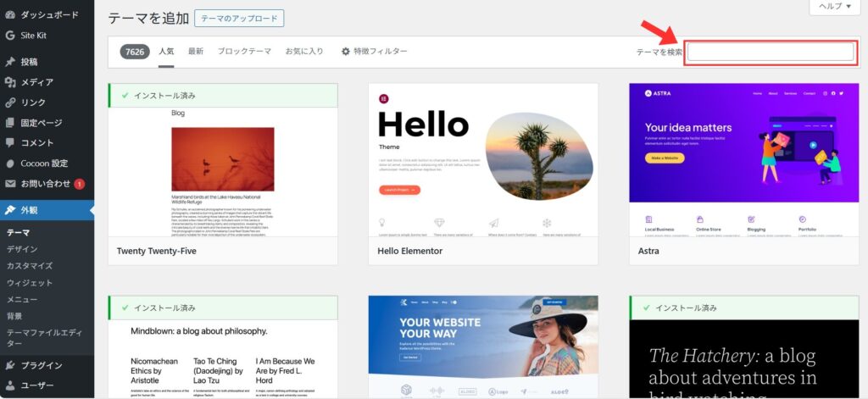Open テーマ in the 外観 submenu

pos(19,232)
